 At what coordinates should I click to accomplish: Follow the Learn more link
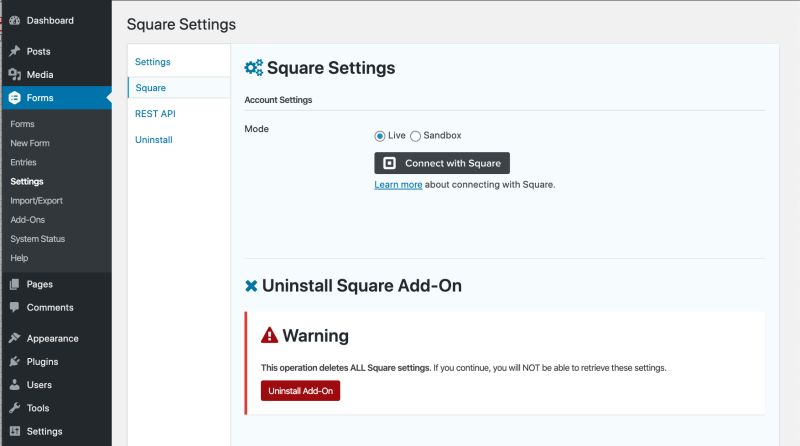pyautogui.click(x=398, y=185)
